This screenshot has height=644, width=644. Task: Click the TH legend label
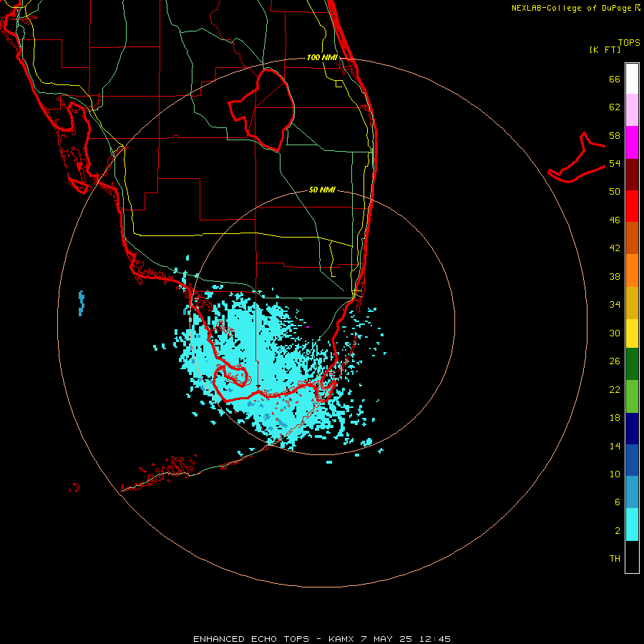click(x=615, y=559)
